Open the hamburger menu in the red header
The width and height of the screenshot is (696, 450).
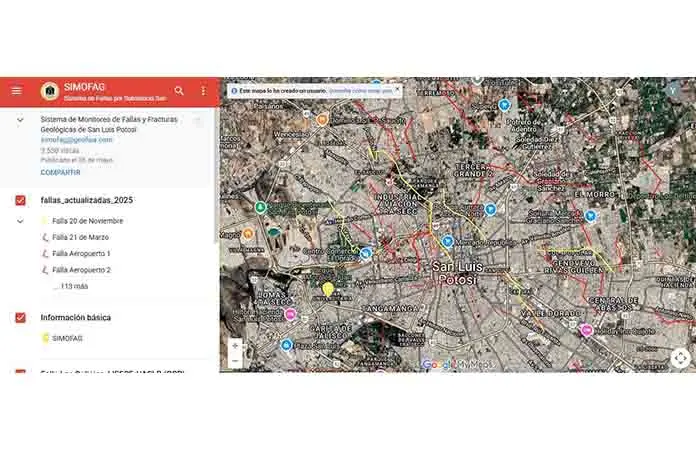pyautogui.click(x=16, y=91)
